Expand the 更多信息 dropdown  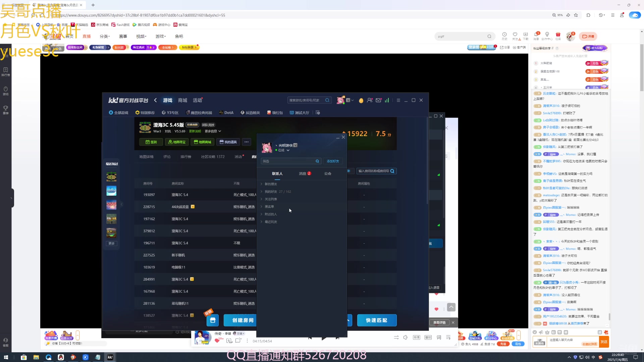213,131
